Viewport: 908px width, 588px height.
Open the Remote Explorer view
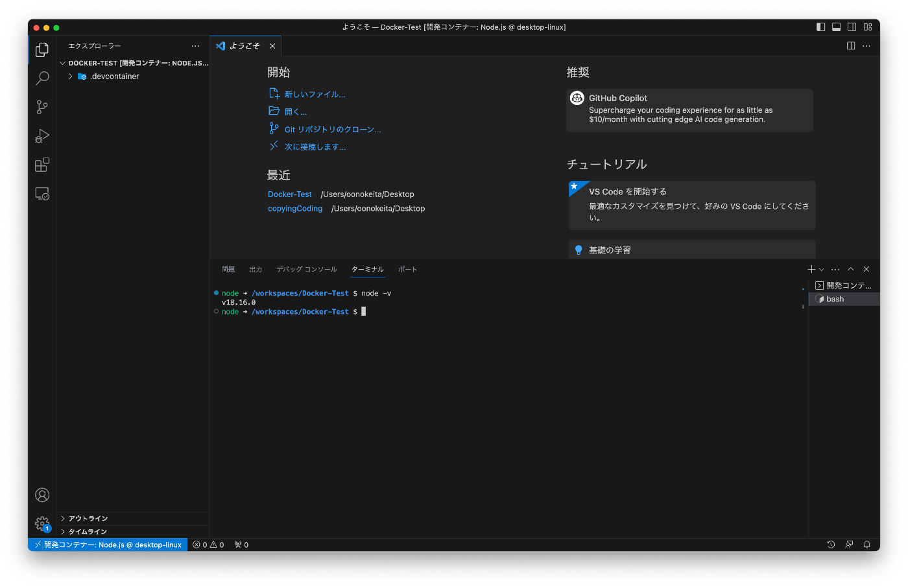point(42,194)
